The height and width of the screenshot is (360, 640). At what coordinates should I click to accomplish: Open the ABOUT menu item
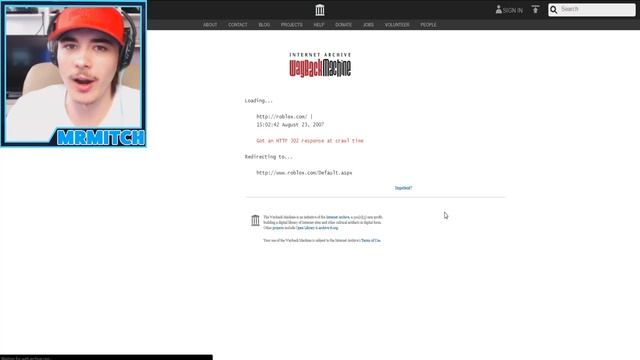click(x=210, y=25)
